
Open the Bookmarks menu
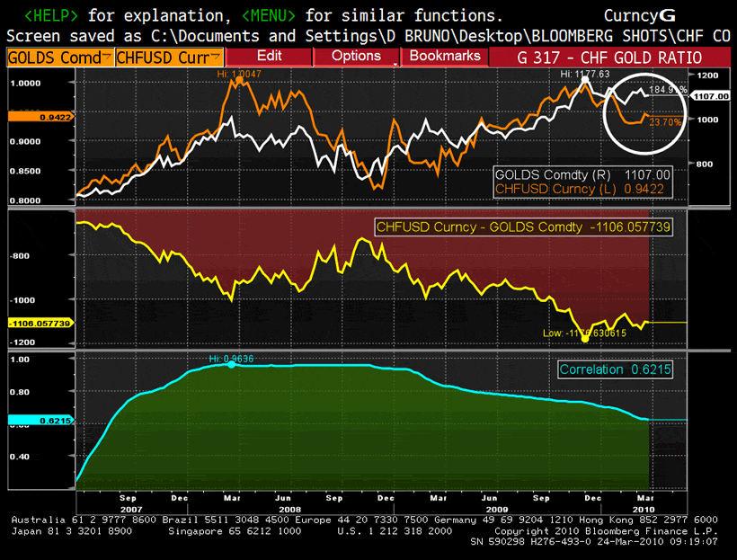(445, 57)
